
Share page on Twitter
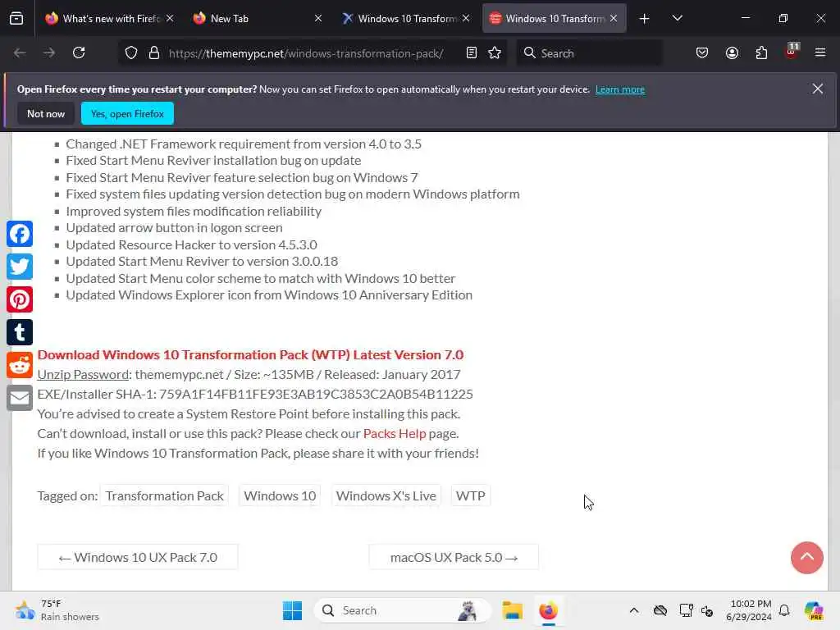pyautogui.click(x=20, y=267)
